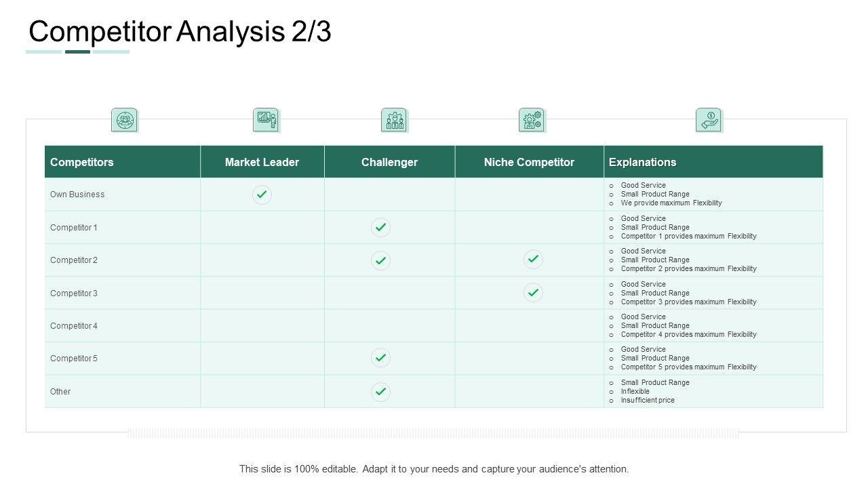Select "Good Service" in the Own Business row
This screenshot has width=868, height=488.
(x=644, y=185)
